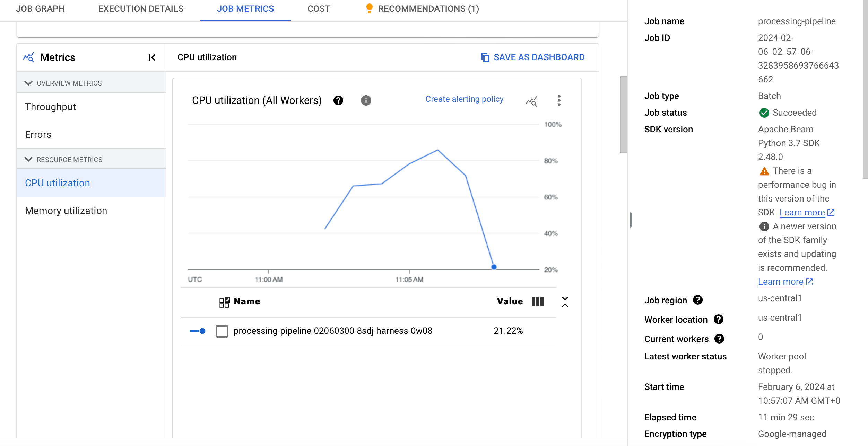Open legend column settings icon
The height and width of the screenshot is (446, 868).
click(538, 302)
